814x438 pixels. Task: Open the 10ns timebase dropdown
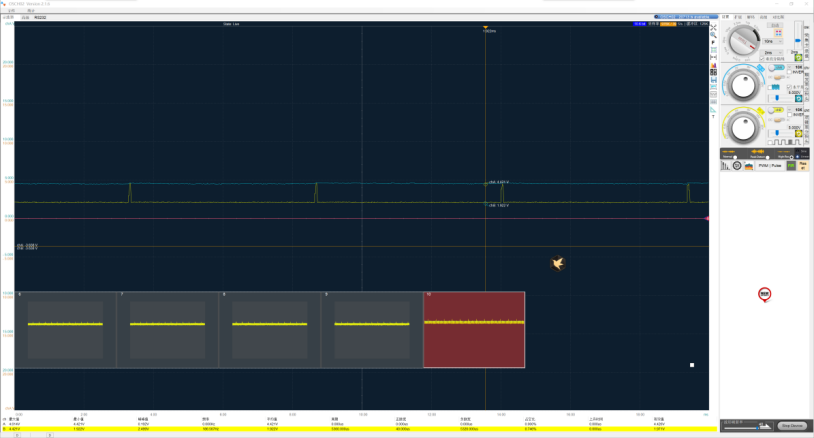[773, 41]
